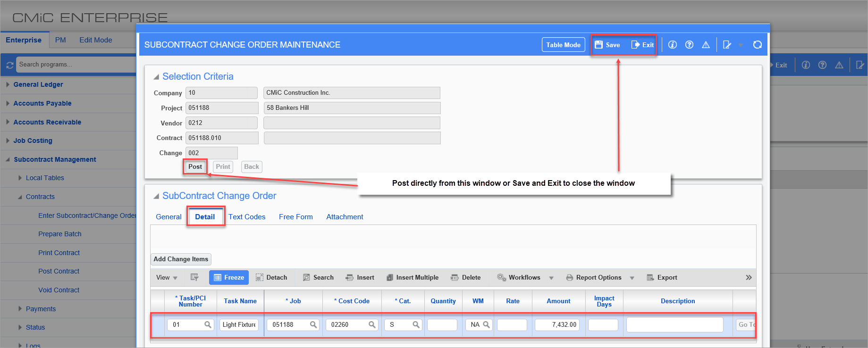Image resolution: width=868 pixels, height=348 pixels.
Task: Open lookup for Job 051188 in the row
Action: point(313,324)
